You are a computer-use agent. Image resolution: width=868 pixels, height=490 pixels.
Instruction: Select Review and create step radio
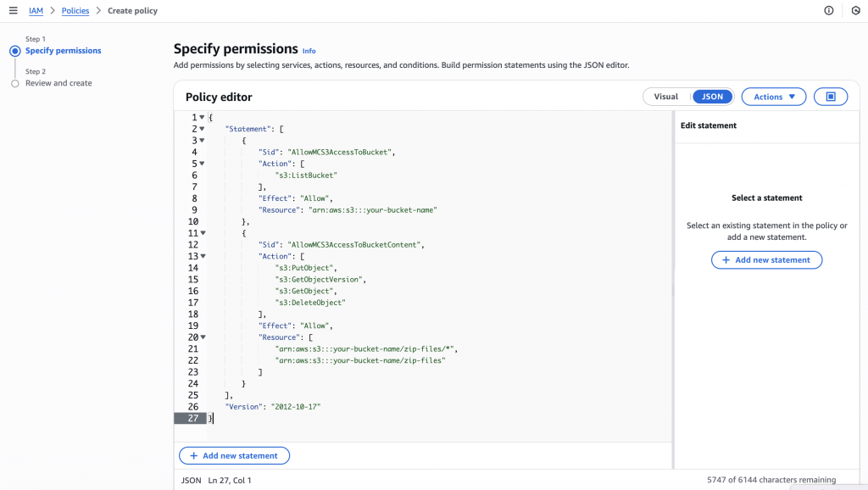click(15, 84)
